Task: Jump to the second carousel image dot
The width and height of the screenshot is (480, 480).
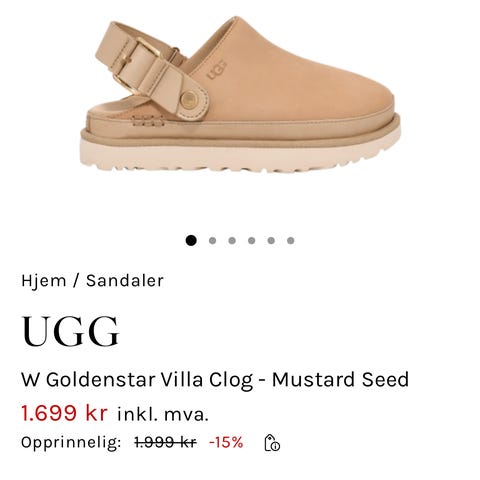Action: click(212, 240)
